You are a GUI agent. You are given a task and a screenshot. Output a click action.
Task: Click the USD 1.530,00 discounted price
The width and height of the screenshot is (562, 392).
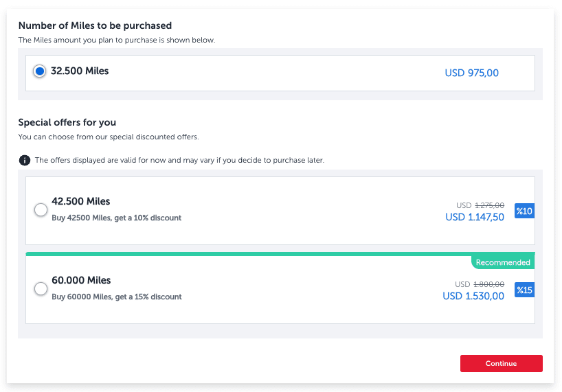coord(473,296)
